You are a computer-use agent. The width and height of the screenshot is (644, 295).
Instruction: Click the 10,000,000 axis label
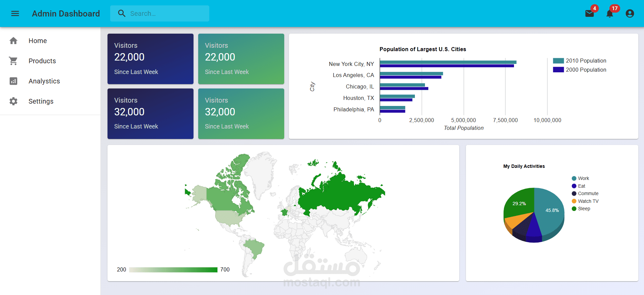click(x=547, y=120)
